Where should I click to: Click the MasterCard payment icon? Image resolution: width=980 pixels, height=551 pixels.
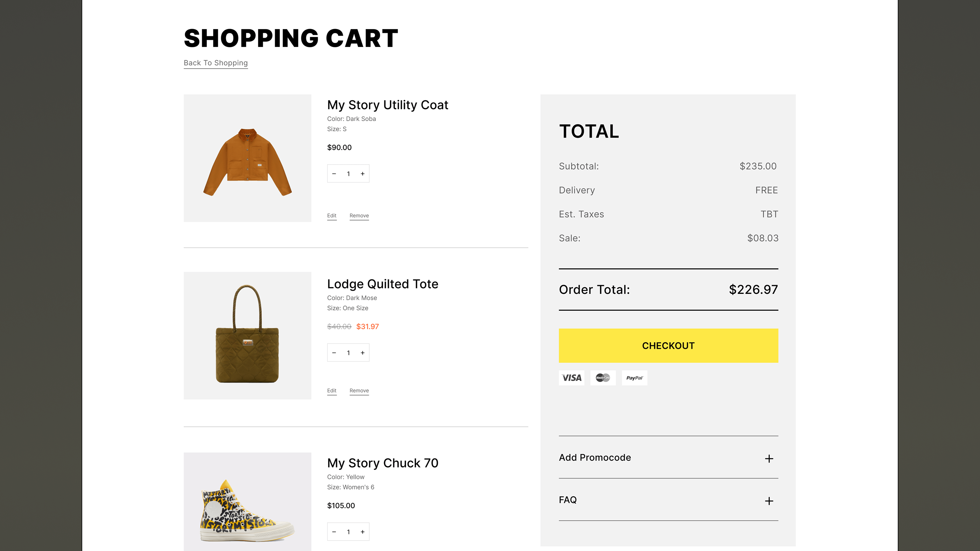(x=603, y=377)
